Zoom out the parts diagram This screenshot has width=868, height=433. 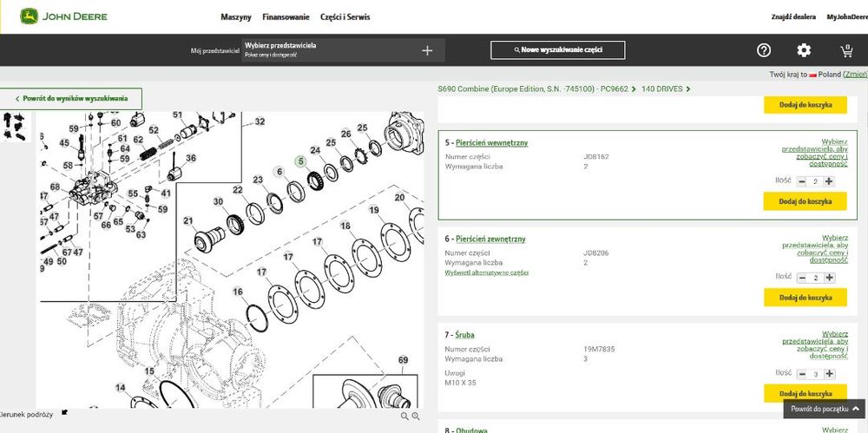[404, 417]
